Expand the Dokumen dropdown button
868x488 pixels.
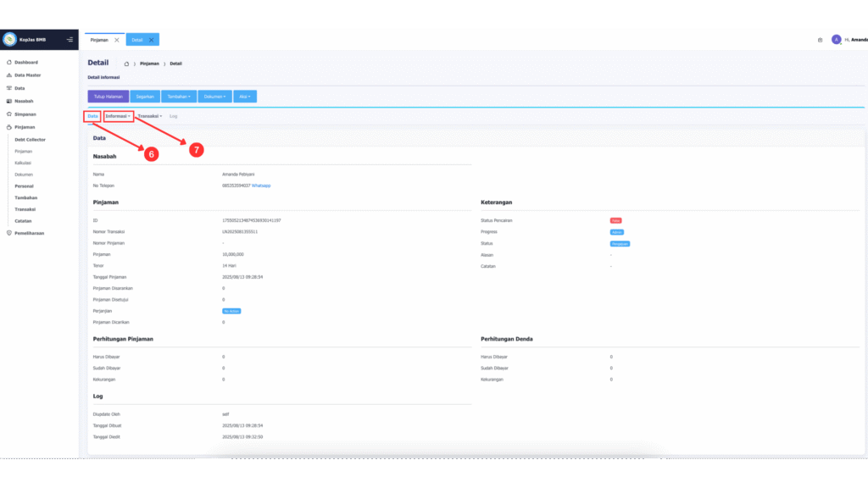tap(215, 97)
